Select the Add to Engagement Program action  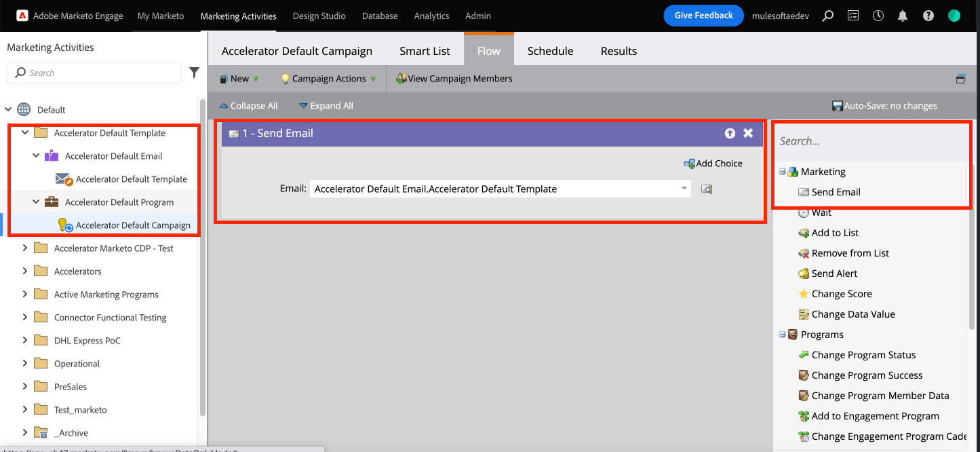(868, 416)
